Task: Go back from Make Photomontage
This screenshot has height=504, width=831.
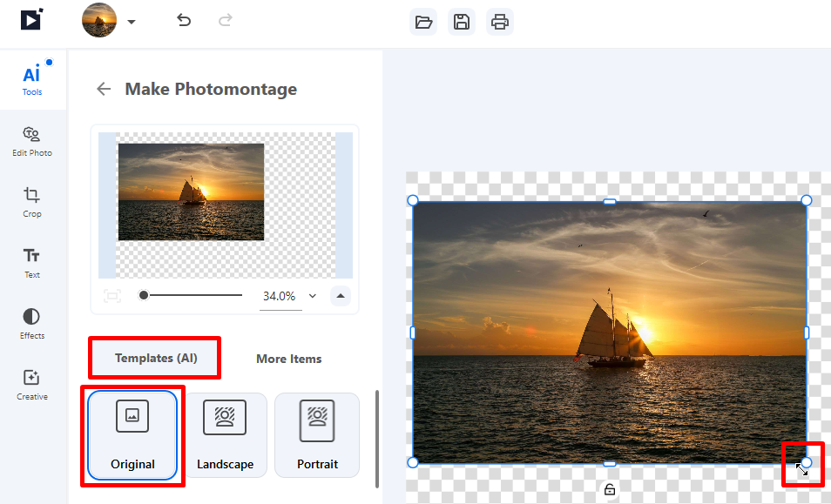Action: [x=104, y=89]
